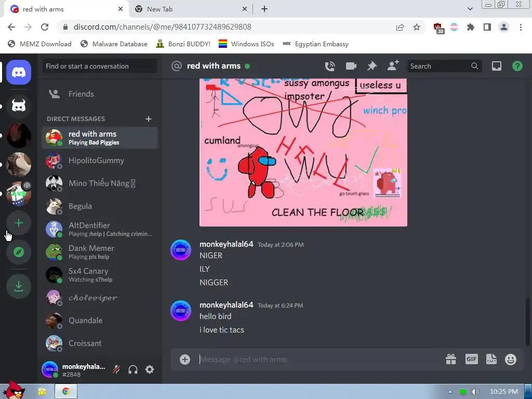Open the Nitro gift button
This screenshot has width=532, height=399.
[x=451, y=359]
